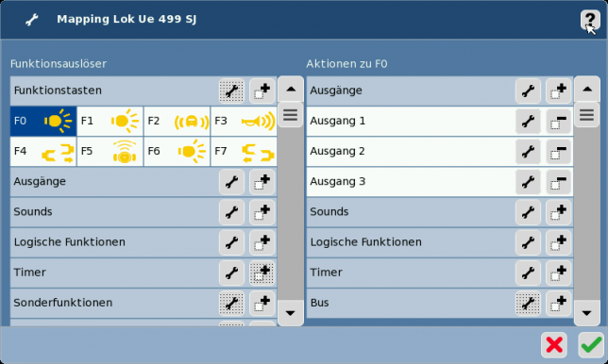The height and width of the screenshot is (364, 608).
Task: Add a new Timer trigger with plus icon
Action: 262,273
